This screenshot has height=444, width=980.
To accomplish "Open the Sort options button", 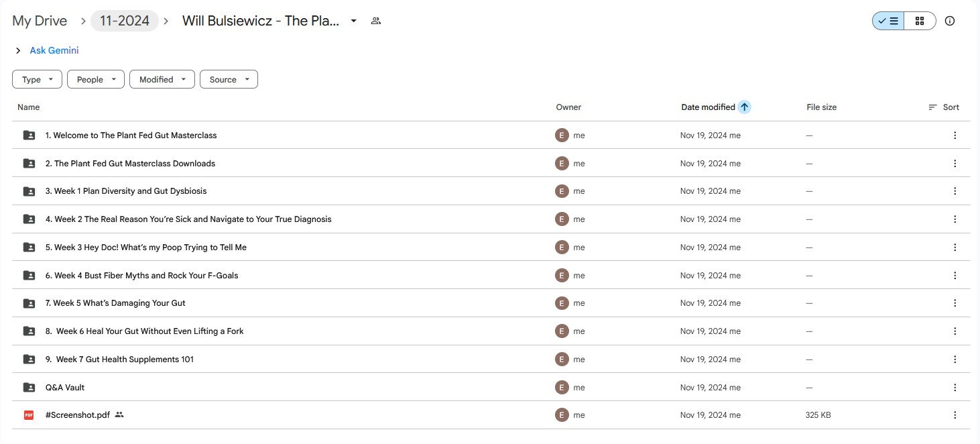I will tap(944, 107).
